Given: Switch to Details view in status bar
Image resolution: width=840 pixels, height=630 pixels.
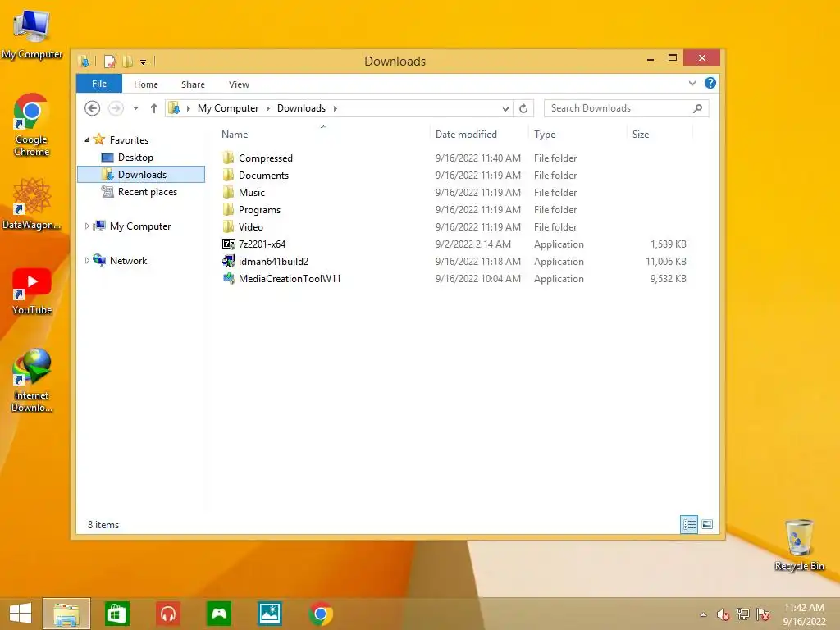Looking at the screenshot, I should 689,524.
